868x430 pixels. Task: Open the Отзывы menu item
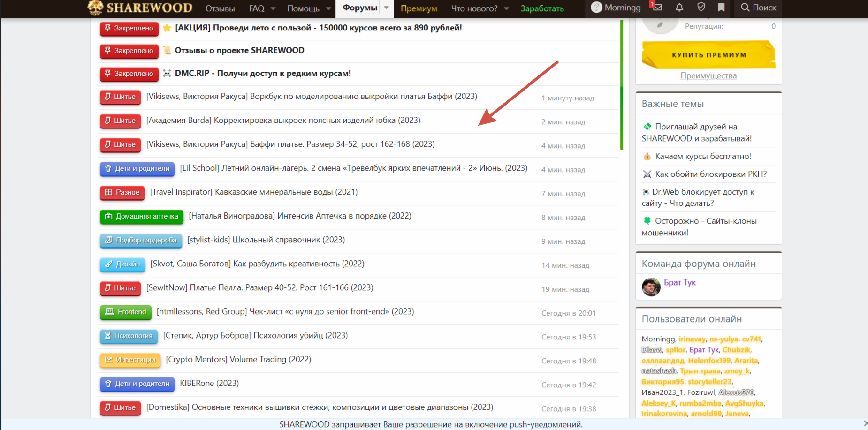pos(220,8)
